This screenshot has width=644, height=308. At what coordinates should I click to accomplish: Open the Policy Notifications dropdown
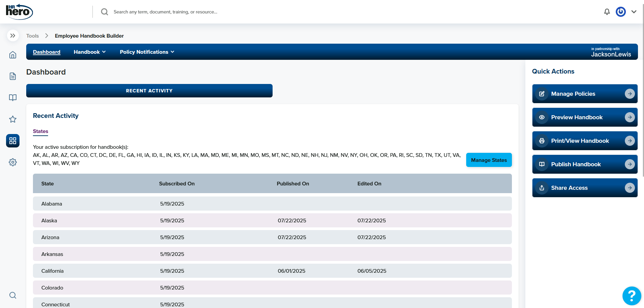click(147, 52)
